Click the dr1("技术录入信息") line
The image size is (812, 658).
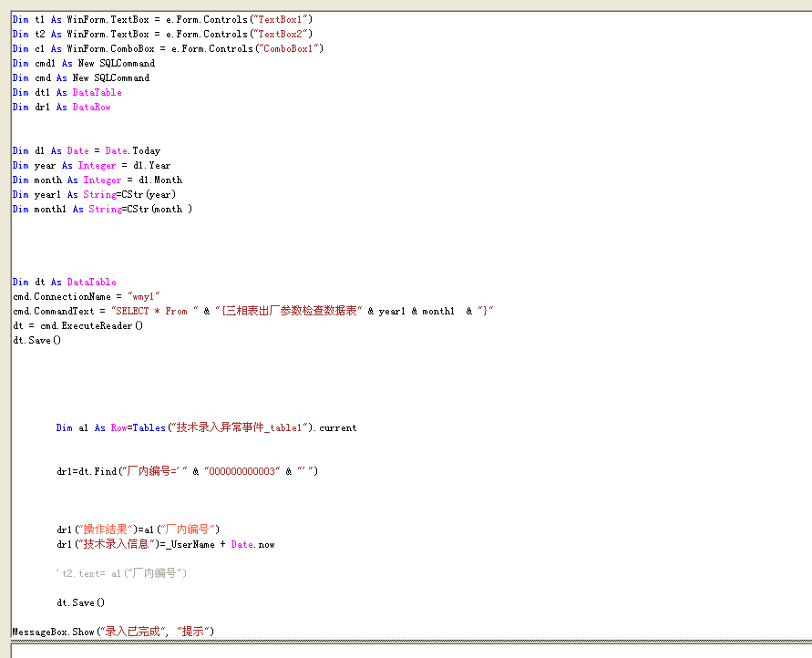click(x=165, y=544)
